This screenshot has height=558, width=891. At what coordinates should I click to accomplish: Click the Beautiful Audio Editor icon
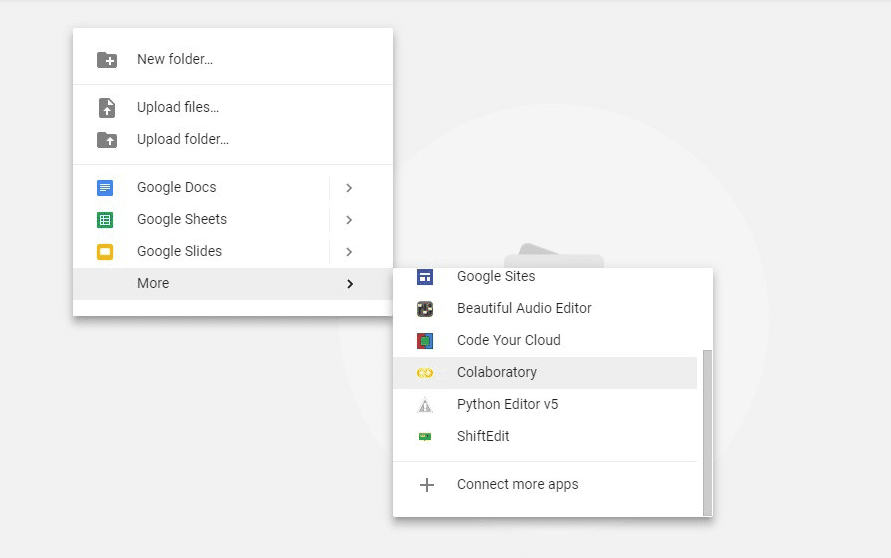coord(425,309)
